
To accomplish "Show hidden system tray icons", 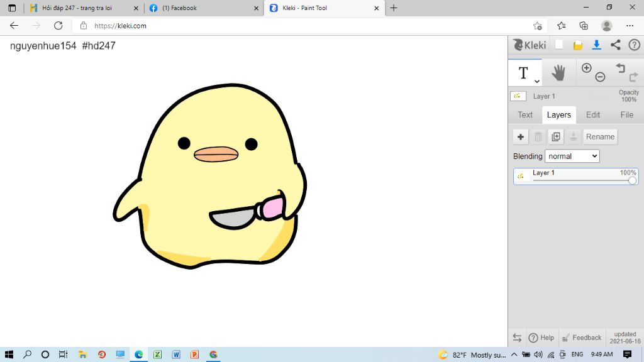I will pos(514,354).
